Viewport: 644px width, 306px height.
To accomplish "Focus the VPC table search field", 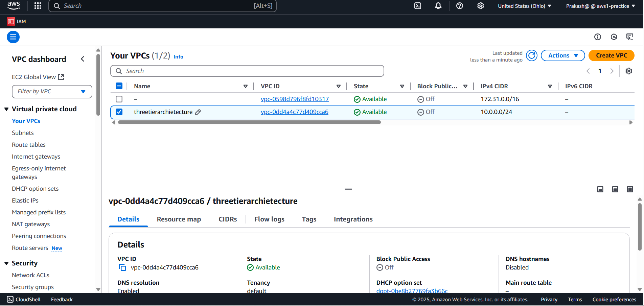I will coord(247,71).
